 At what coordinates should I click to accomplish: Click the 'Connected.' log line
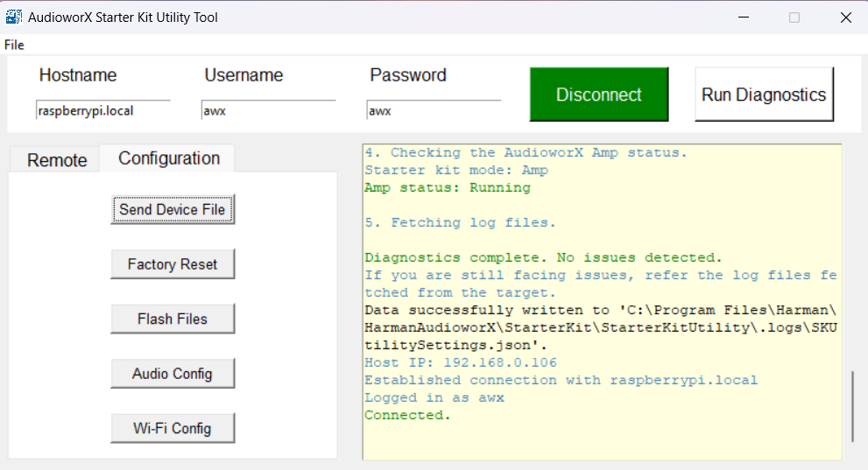tap(407, 415)
